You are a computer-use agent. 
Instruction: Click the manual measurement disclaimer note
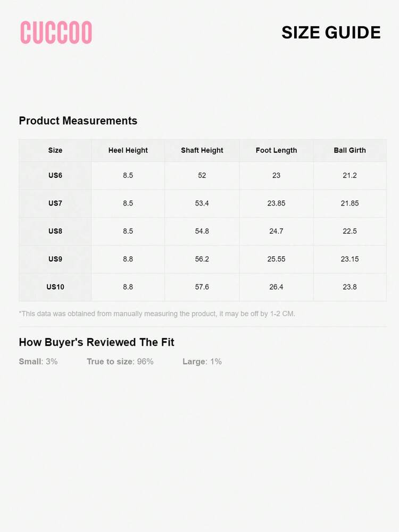pyautogui.click(x=157, y=314)
